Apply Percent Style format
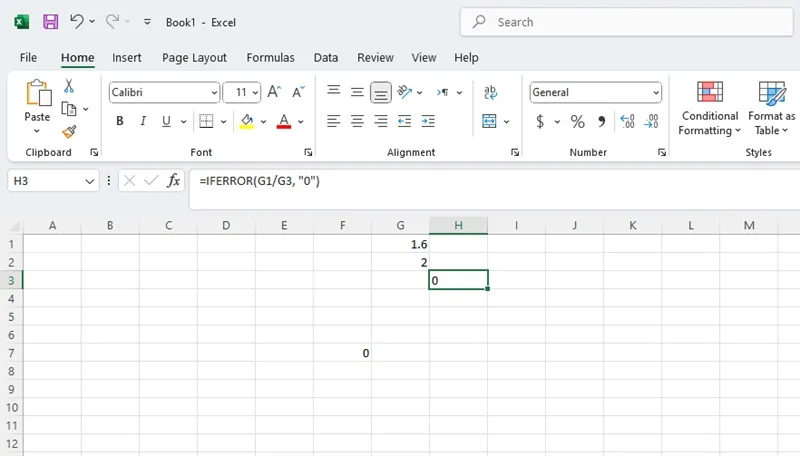The height and width of the screenshot is (456, 800). tap(578, 121)
